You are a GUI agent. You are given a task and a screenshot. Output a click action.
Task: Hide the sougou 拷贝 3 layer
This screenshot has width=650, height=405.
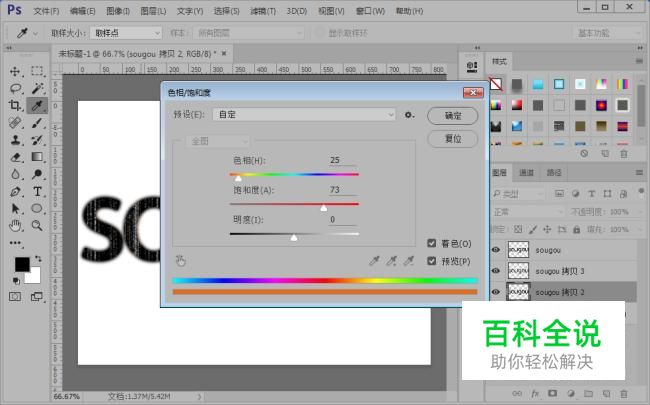496,271
